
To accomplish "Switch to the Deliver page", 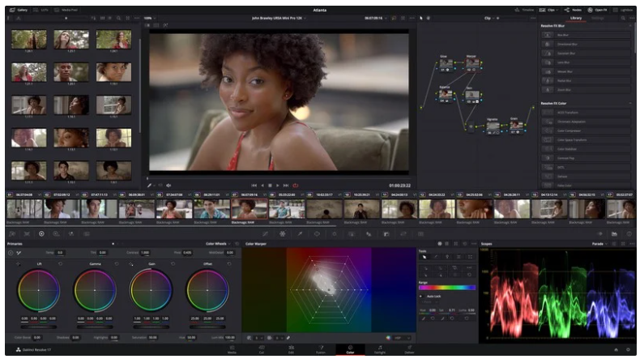I will 409,349.
